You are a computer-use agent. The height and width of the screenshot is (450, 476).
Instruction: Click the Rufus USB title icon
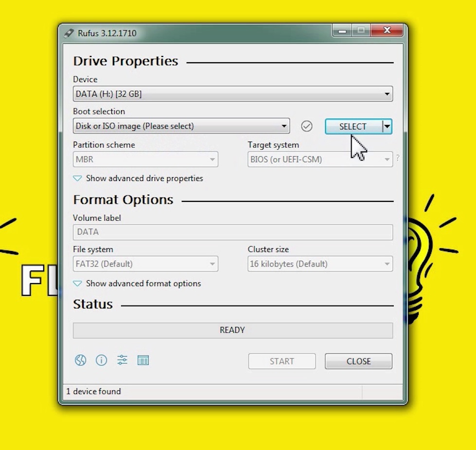tap(69, 33)
